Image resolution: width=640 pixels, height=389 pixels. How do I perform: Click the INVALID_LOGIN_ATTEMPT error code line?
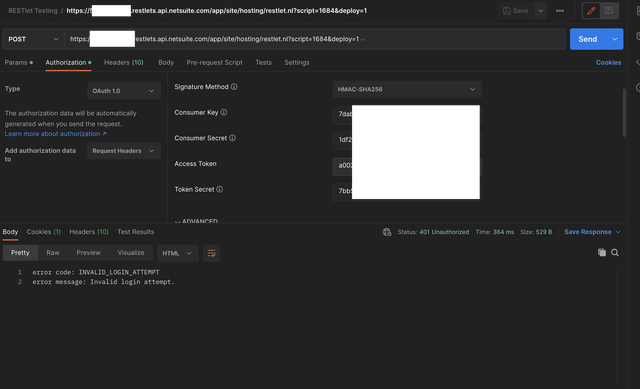click(x=96, y=272)
